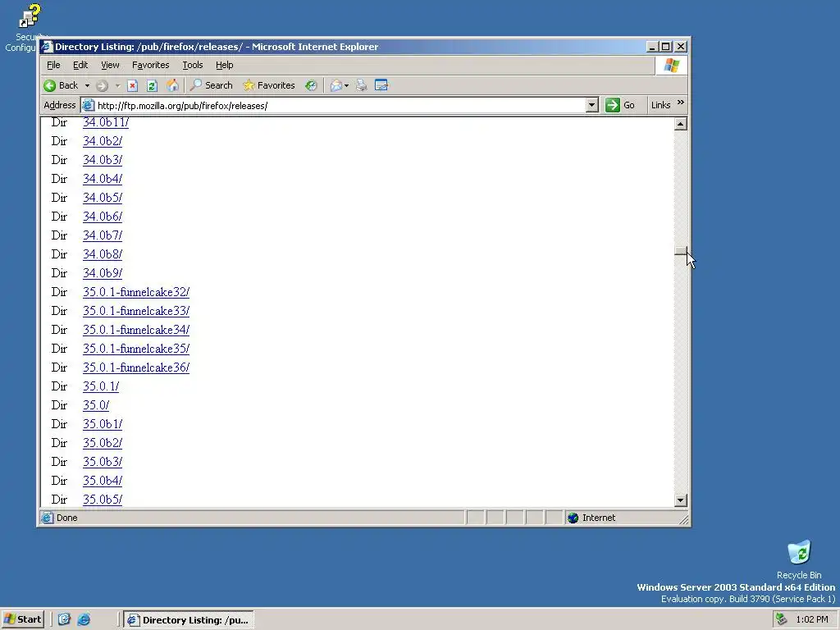Click the Back arrow icon in toolbar
840x630 pixels.
(x=50, y=85)
